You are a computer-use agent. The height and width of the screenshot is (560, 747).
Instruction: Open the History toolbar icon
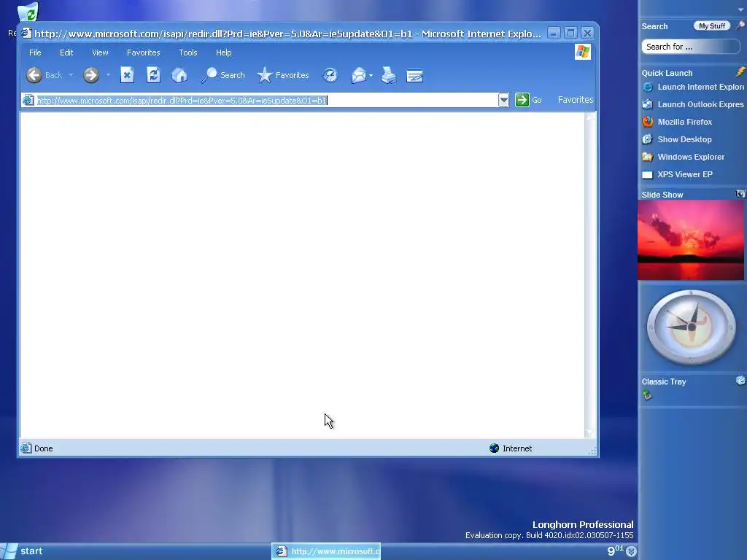point(330,75)
